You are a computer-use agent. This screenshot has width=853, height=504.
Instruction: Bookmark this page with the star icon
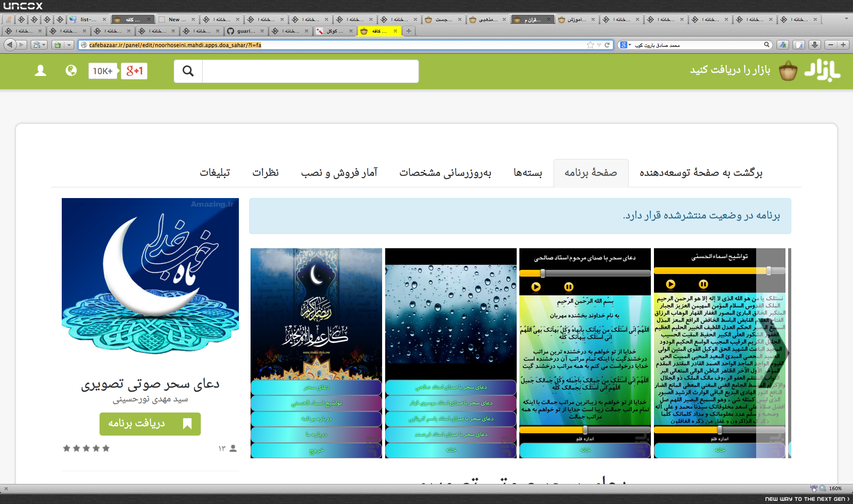590,45
